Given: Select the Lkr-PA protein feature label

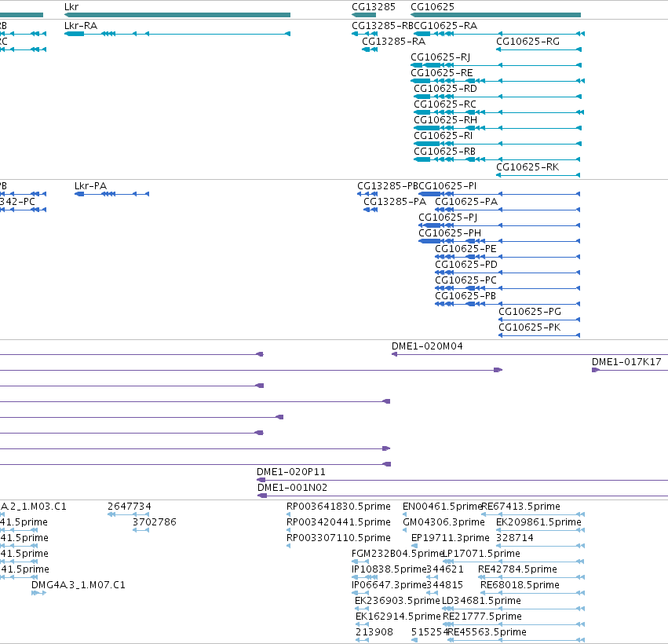Looking at the screenshot, I should (90, 186).
